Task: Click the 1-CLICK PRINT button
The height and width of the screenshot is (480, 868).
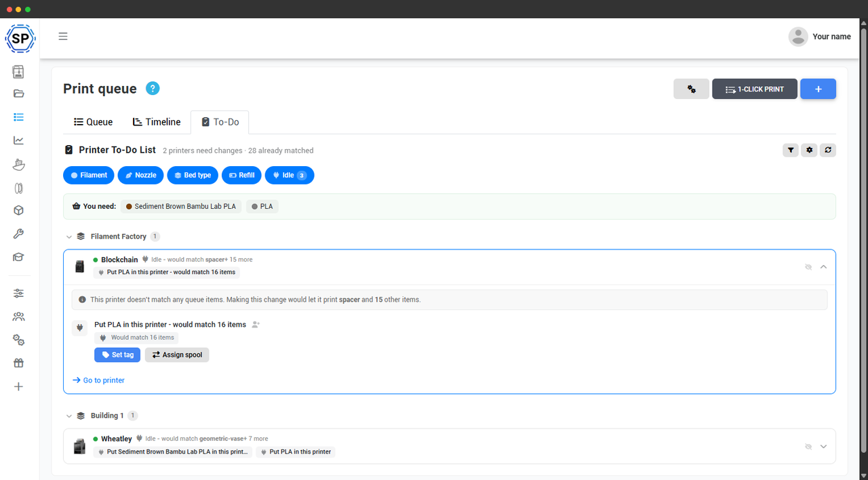Action: 755,89
